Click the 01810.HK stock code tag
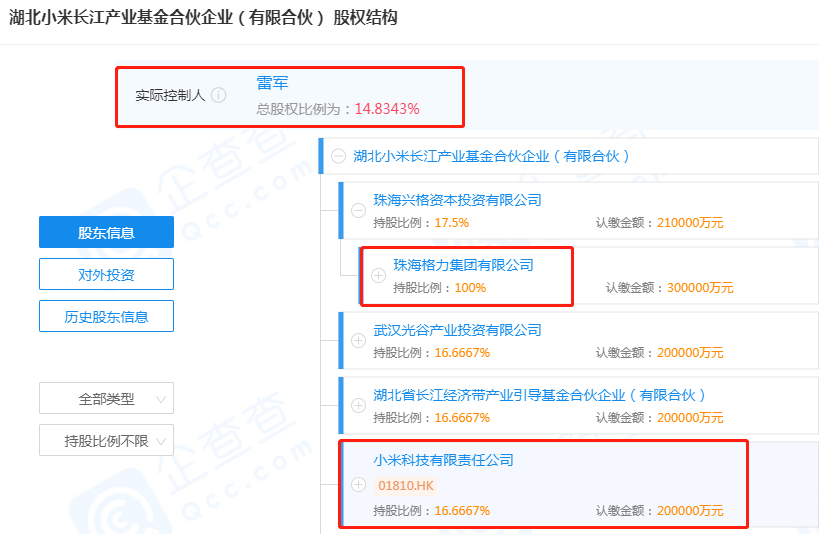Image resolution: width=819 pixels, height=534 pixels. point(406,486)
